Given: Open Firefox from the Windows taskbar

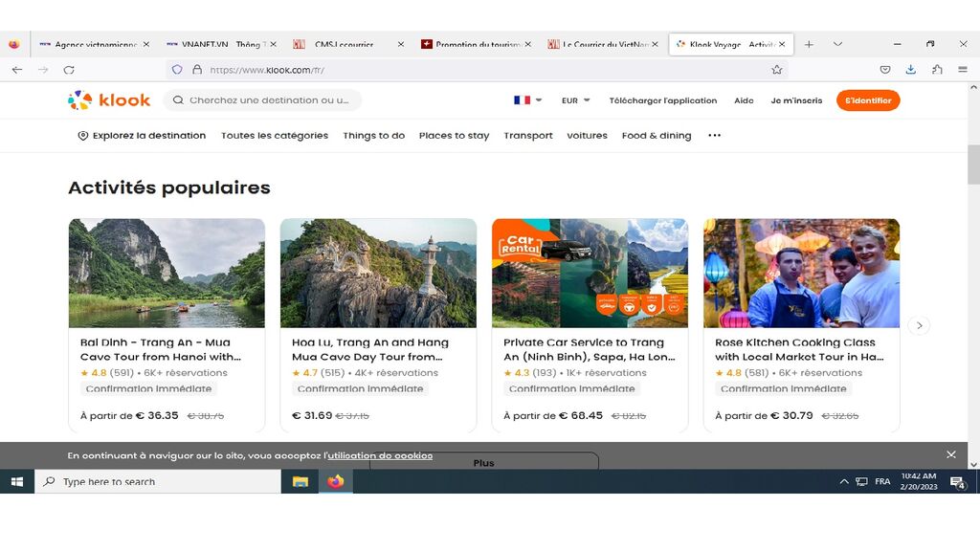Looking at the screenshot, I should tap(335, 481).
